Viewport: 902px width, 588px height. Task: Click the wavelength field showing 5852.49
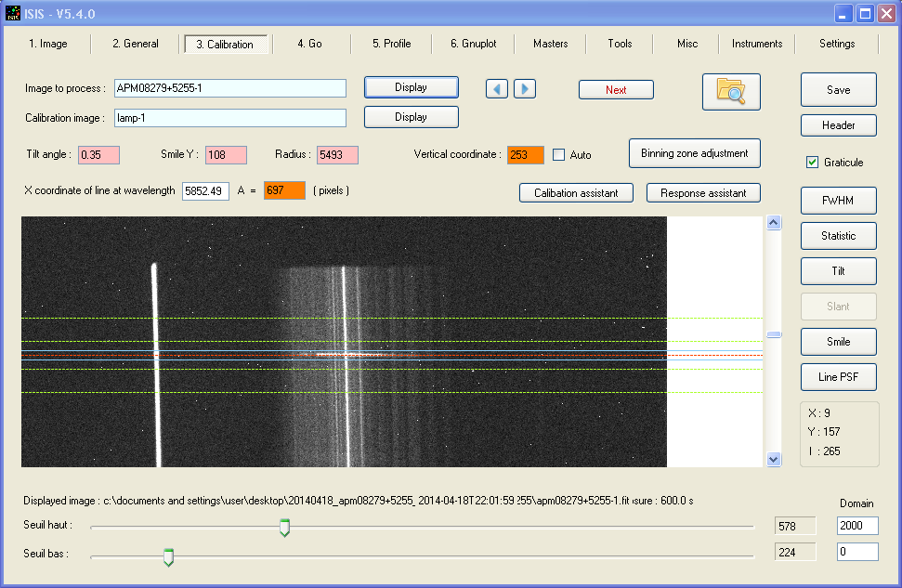[x=206, y=191]
